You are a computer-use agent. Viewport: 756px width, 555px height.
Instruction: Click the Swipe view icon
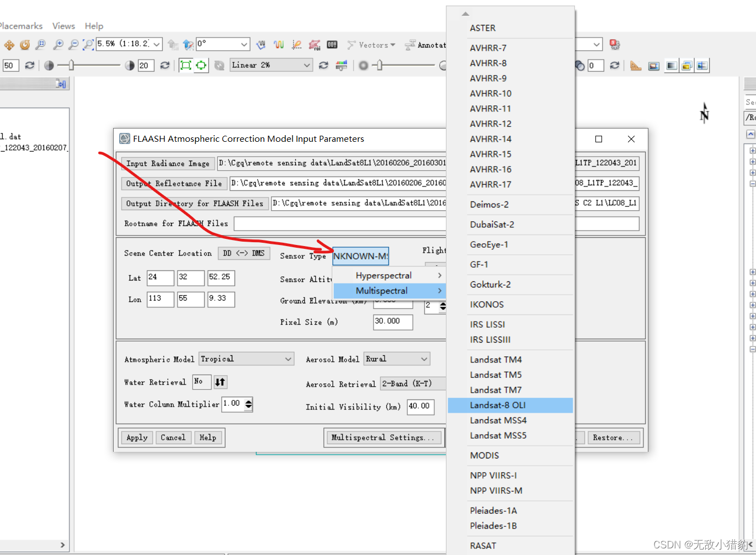702,66
